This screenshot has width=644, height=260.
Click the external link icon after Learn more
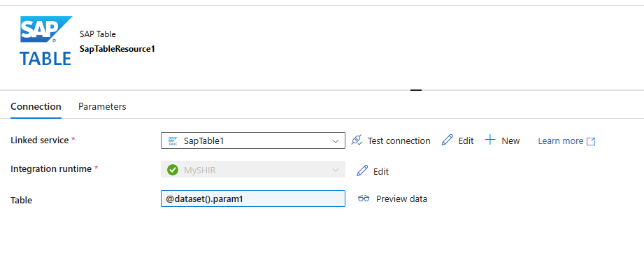coord(591,141)
